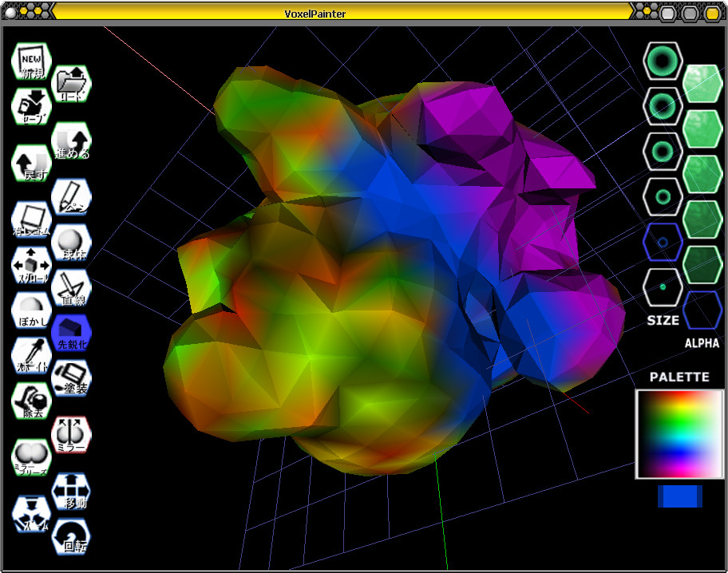Open the ロード load folder icon

(x=72, y=84)
